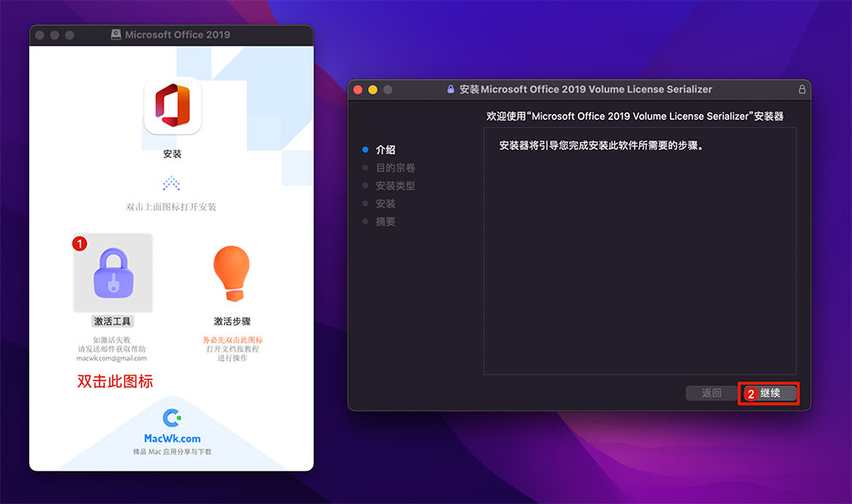Click the lock icon in installer title bar
Image resolution: width=852 pixels, height=504 pixels.
(451, 89)
